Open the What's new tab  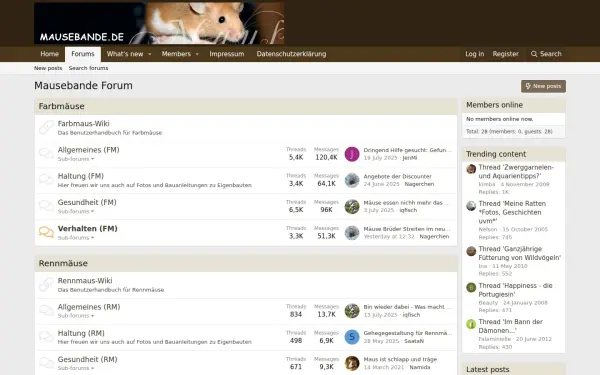point(125,54)
